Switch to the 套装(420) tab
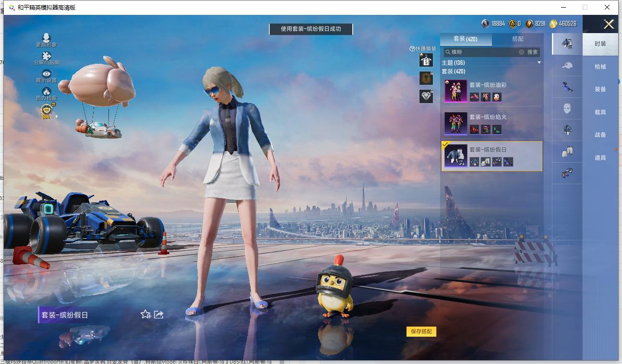The width and height of the screenshot is (622, 364). point(466,39)
